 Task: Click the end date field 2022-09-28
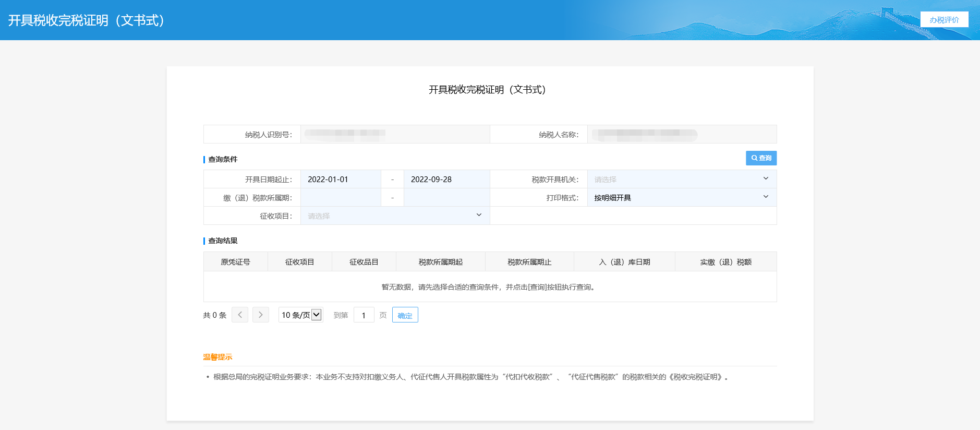pos(446,179)
